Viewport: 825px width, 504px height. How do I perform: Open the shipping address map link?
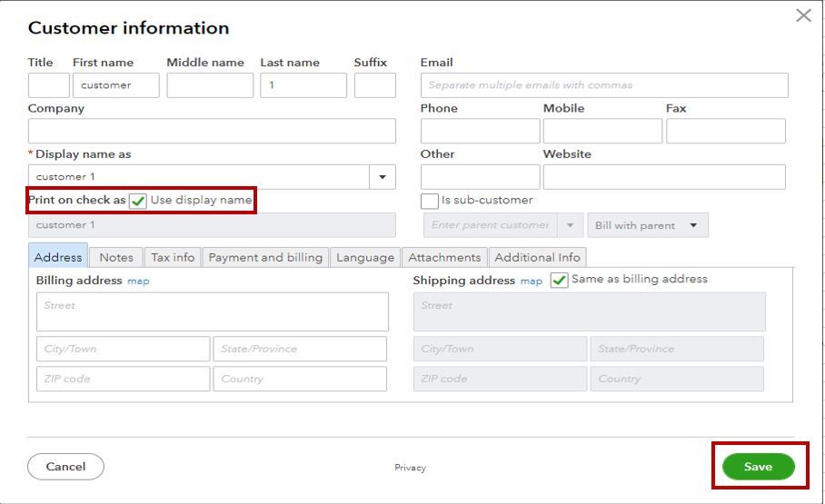click(532, 282)
